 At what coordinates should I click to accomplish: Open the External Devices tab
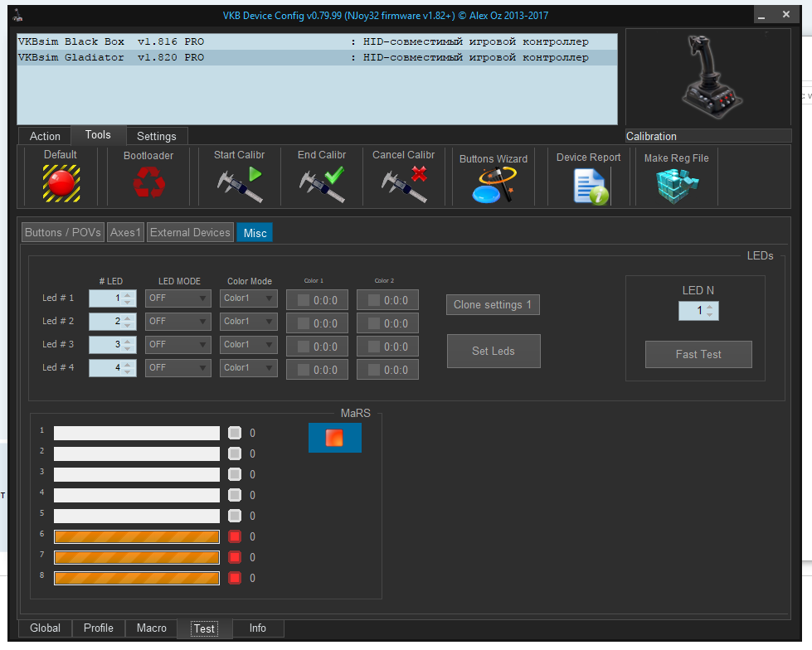(x=190, y=232)
